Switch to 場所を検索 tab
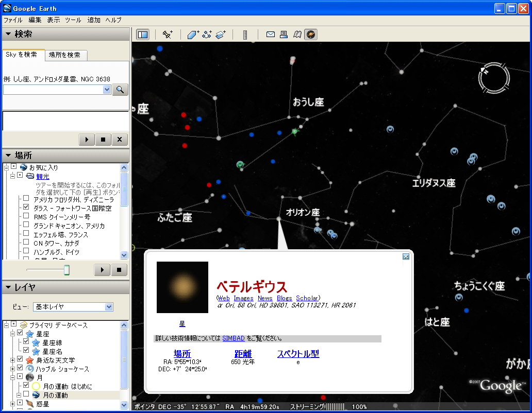The image size is (532, 413). pos(66,55)
